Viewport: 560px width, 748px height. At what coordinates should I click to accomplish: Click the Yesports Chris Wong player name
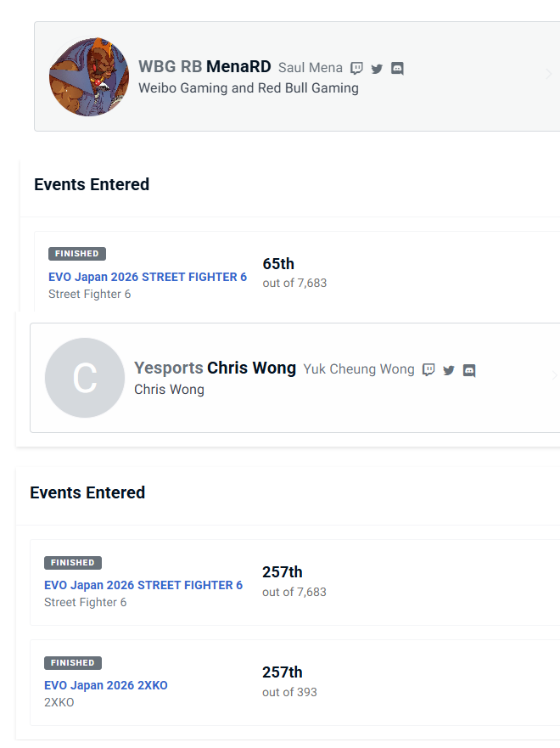pos(215,368)
